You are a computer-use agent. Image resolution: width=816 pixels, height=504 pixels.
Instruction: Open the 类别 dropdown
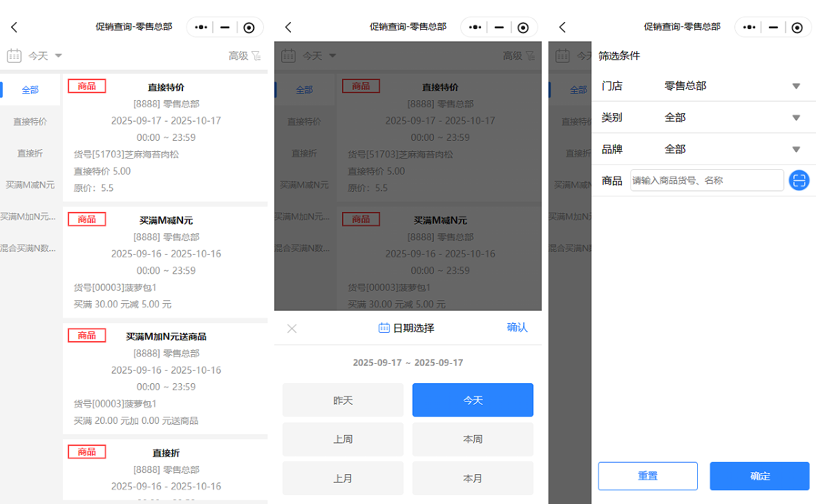tap(795, 118)
